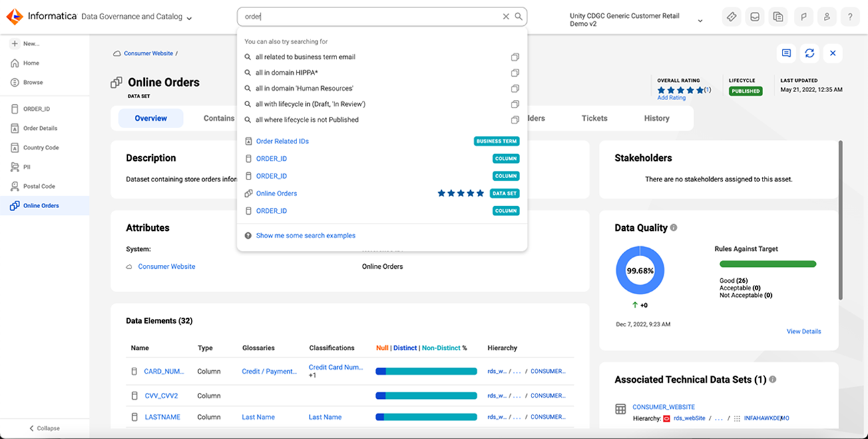
Task: Click the magnifier icon in search box
Action: (x=518, y=17)
